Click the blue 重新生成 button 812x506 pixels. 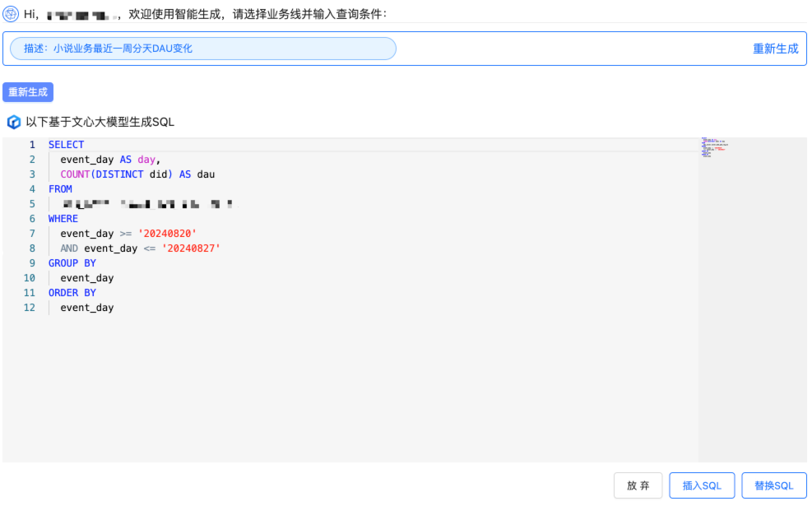coord(28,92)
